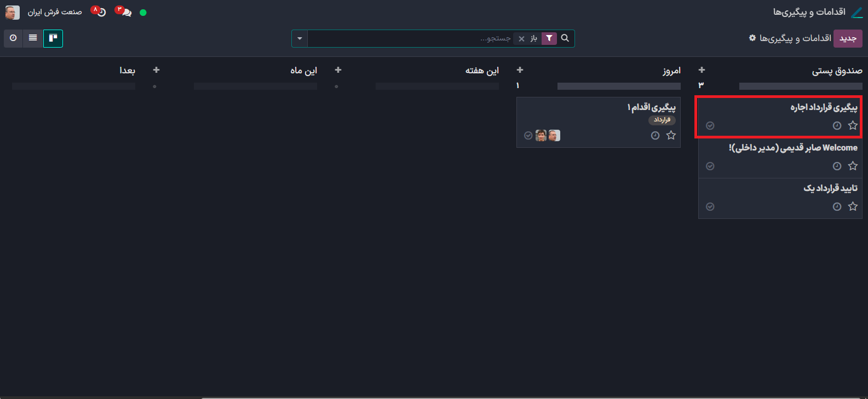Screen dimensions: 868x399
Task: Click the user avatar menu
Action: [x=13, y=12]
